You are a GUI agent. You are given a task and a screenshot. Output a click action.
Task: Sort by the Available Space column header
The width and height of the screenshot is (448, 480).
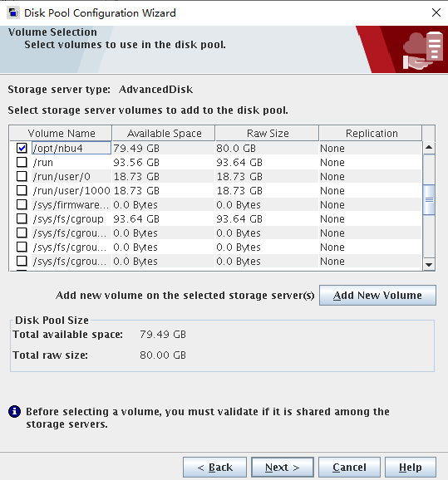click(164, 134)
